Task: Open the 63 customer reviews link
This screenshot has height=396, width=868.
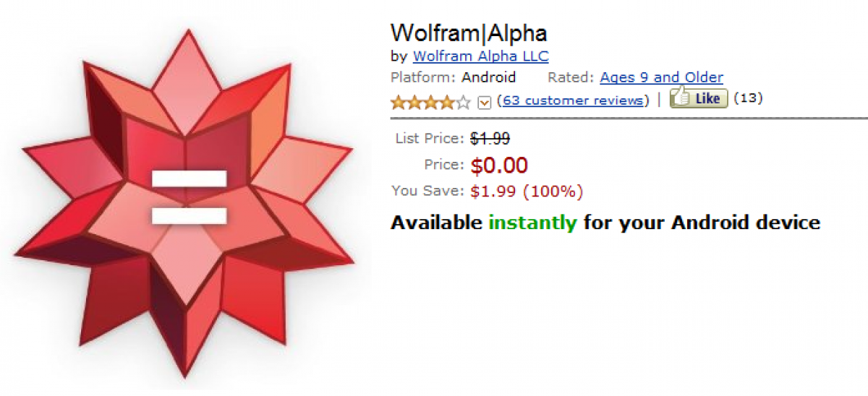Action: click(573, 100)
